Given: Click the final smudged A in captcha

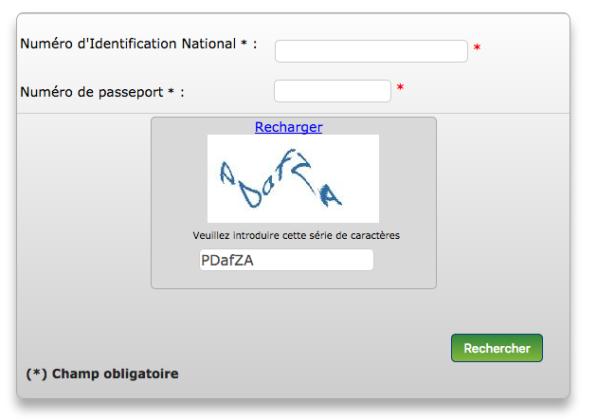Looking at the screenshot, I should 329,195.
